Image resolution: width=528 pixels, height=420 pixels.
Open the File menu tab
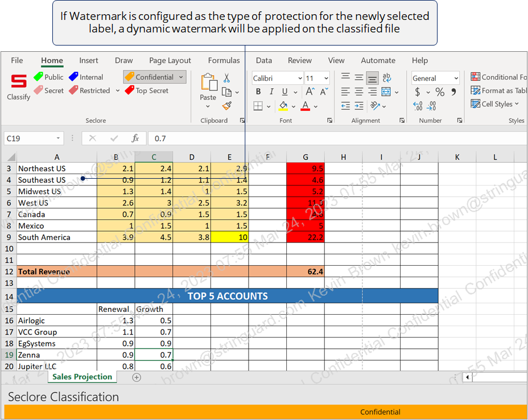click(17, 60)
